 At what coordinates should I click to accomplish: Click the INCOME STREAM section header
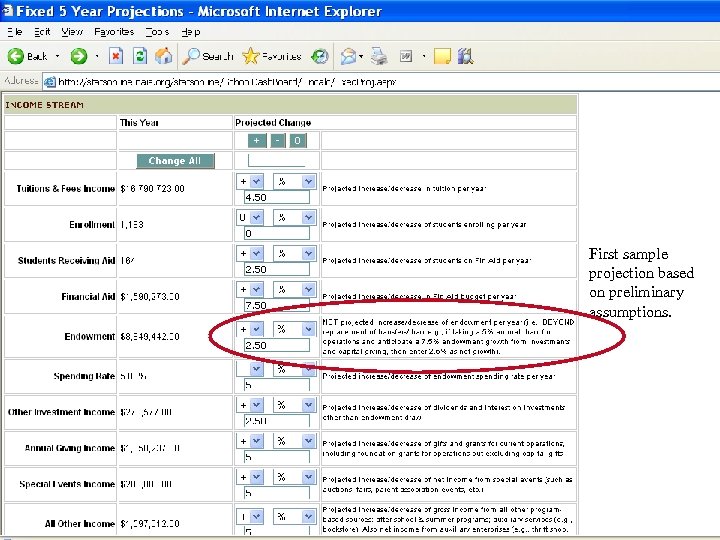click(290, 105)
